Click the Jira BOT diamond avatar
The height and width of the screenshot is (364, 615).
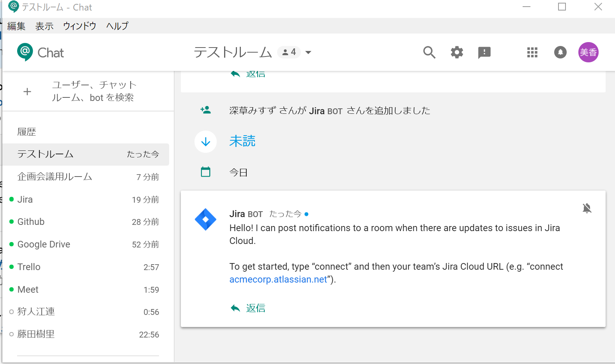205,219
